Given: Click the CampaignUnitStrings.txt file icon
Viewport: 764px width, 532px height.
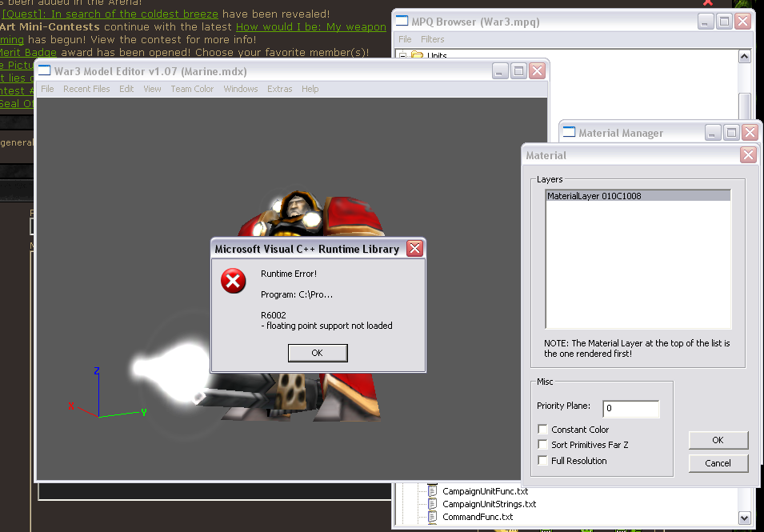Looking at the screenshot, I should pyautogui.click(x=432, y=504).
